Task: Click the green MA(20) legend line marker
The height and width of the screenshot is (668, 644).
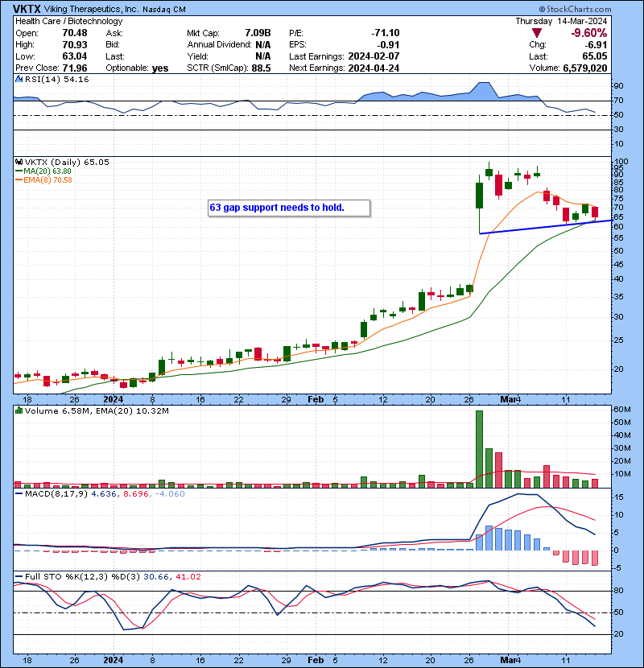Action: (x=19, y=171)
